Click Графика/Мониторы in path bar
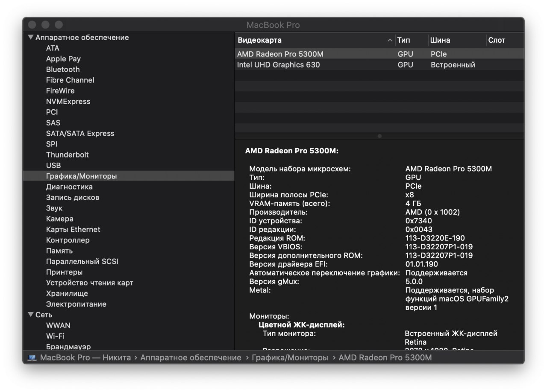Screen dimensions: 547x392 click(290, 357)
